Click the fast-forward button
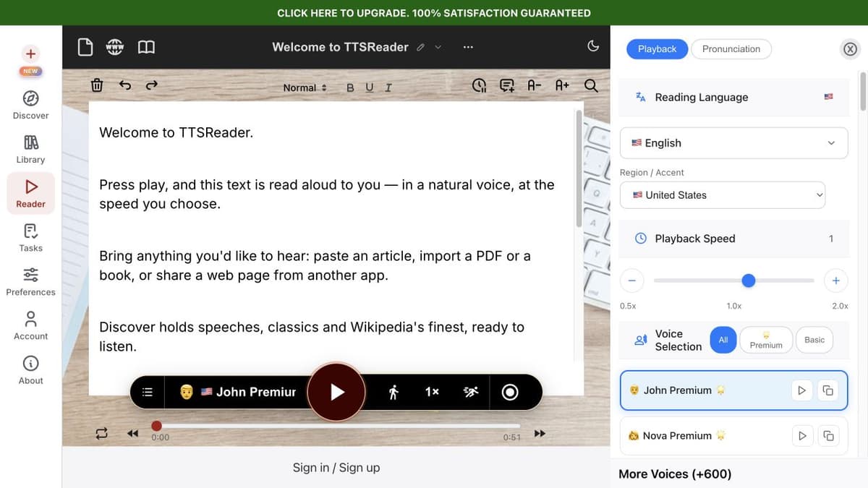868x488 pixels. [540, 434]
